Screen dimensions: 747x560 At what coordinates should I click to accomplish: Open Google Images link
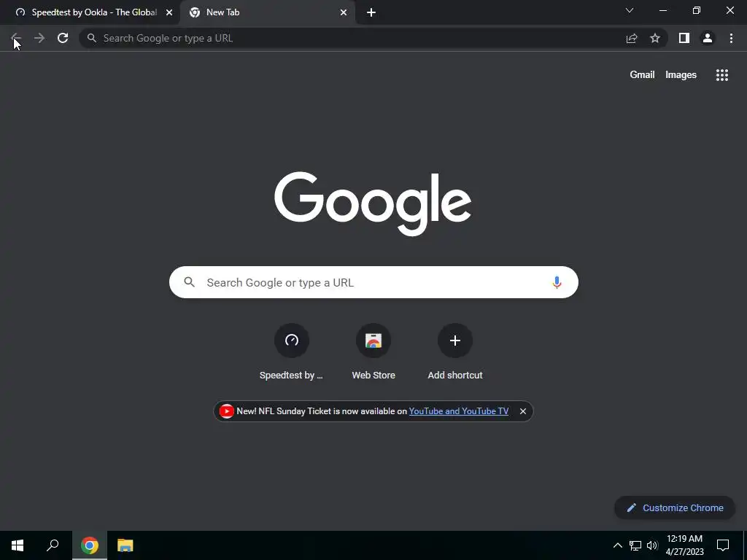pos(681,75)
